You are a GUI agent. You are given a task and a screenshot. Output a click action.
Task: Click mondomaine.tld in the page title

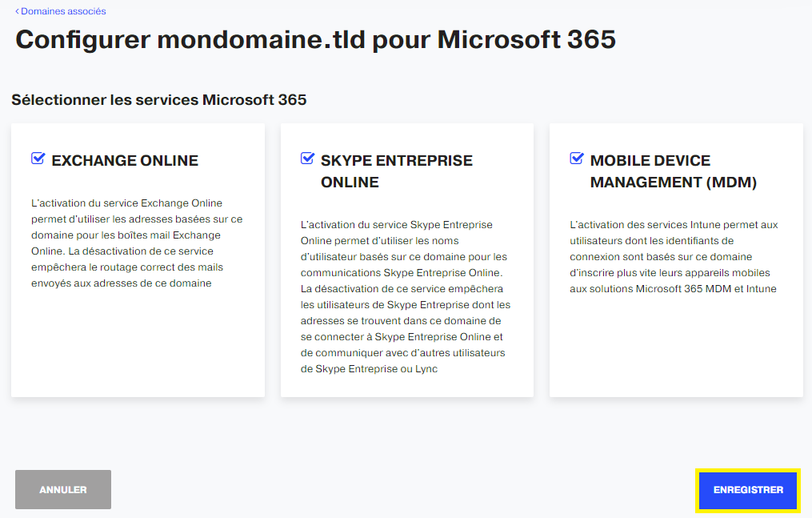tap(261, 39)
